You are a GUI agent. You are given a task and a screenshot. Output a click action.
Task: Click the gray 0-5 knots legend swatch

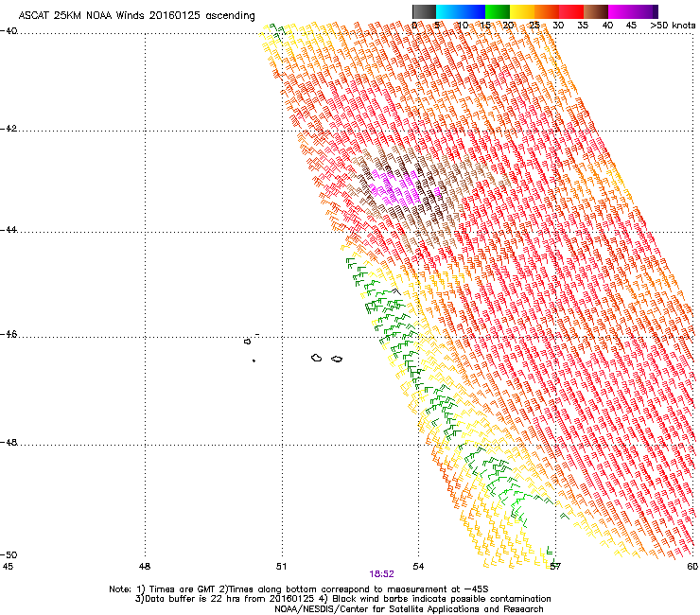tap(425, 11)
